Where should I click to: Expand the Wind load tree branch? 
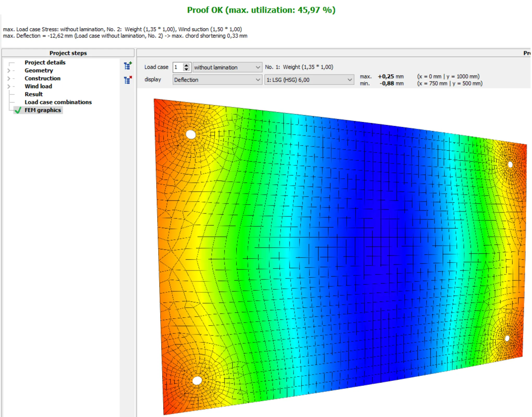click(x=9, y=87)
